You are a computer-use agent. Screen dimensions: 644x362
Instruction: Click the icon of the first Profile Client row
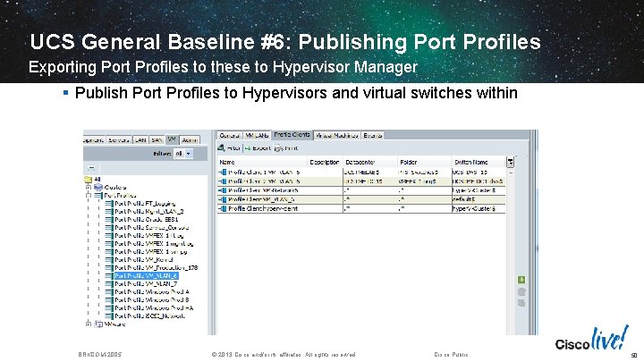tap(223, 173)
